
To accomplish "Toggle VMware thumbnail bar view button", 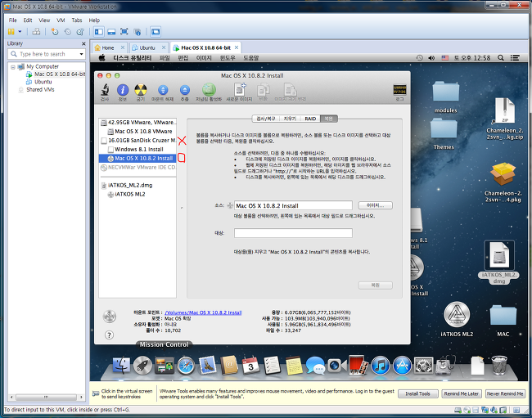I will (x=111, y=32).
